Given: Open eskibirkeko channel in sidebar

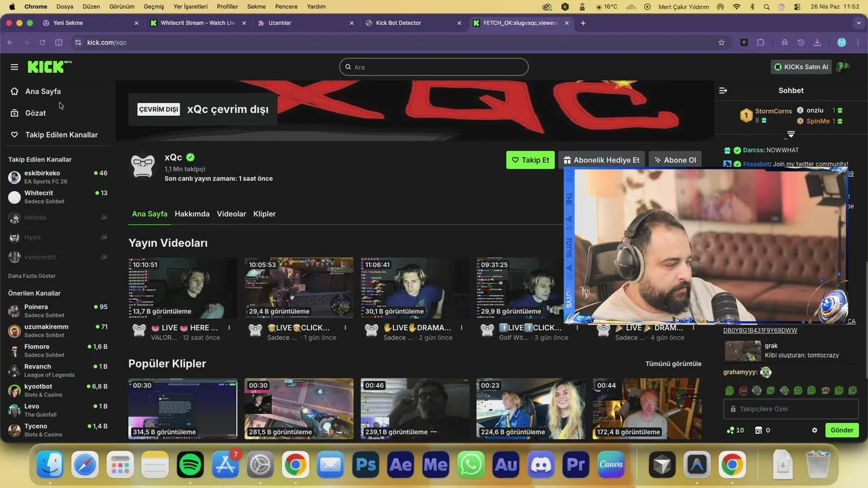Looking at the screenshot, I should pos(58,177).
